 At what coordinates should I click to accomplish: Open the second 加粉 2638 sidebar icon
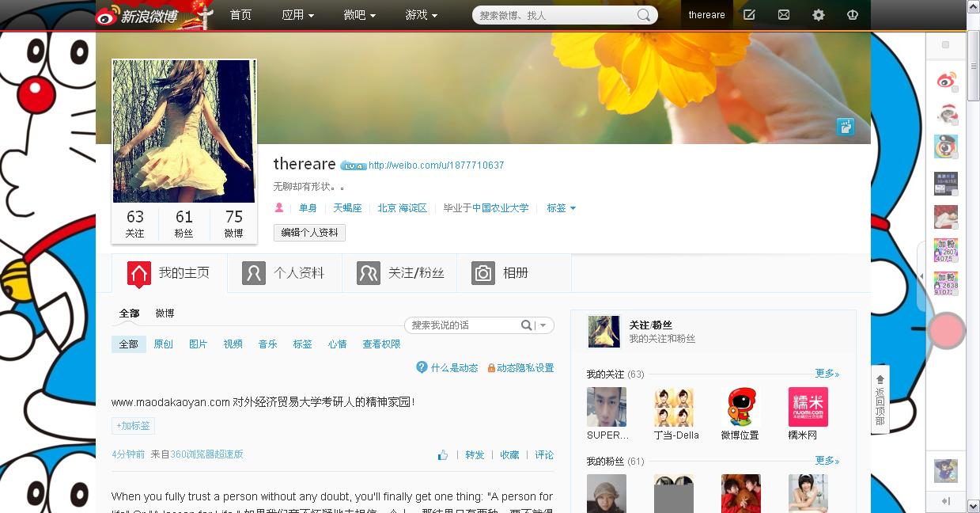946,283
